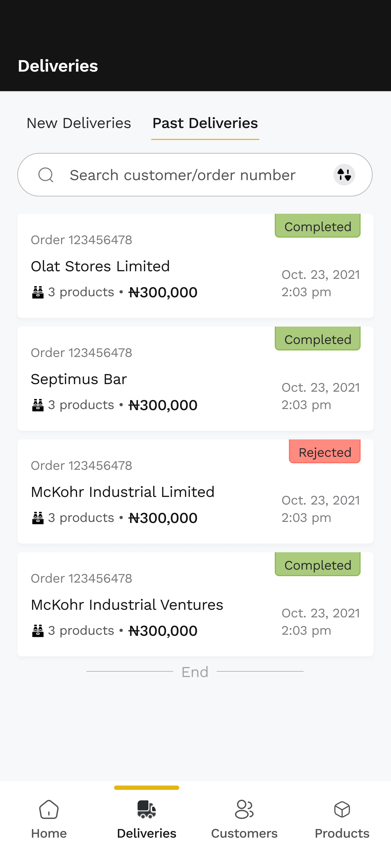This screenshot has width=391, height=868.
Task: View the McKohr Industrial Limited order
Action: [122, 492]
